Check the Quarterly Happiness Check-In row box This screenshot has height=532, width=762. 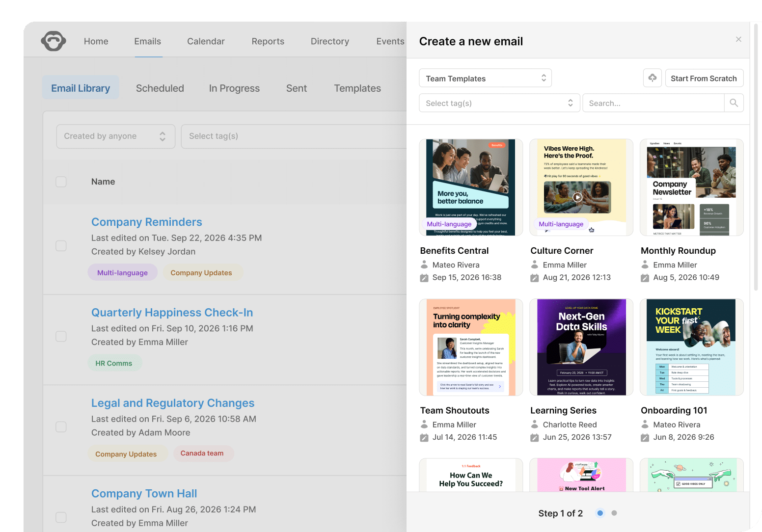(x=61, y=336)
